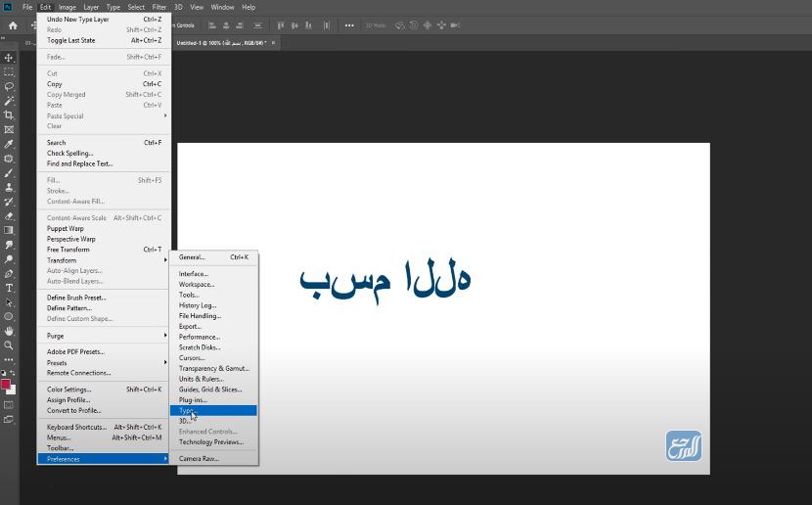Expand the Transform submenu
The image size is (812, 505).
point(104,260)
